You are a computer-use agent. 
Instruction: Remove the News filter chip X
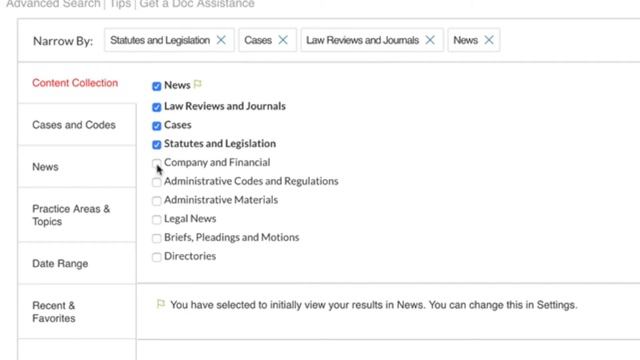pos(489,40)
